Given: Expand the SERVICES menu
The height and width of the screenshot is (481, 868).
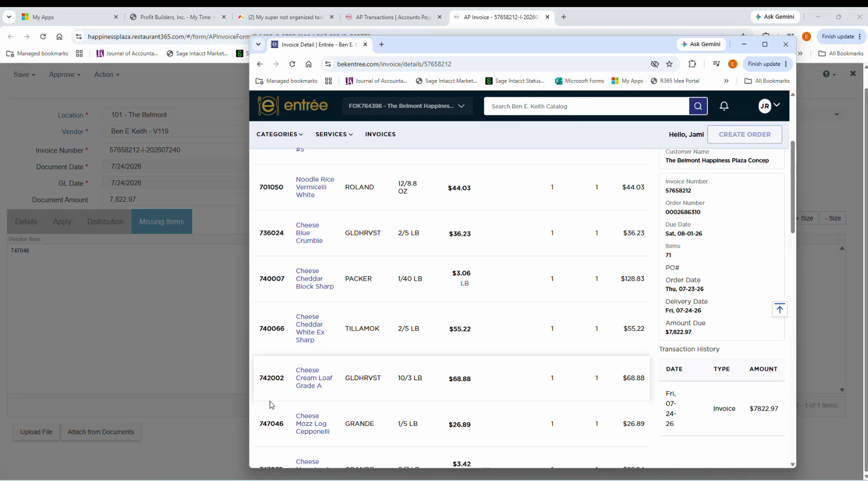Looking at the screenshot, I should pyautogui.click(x=334, y=134).
